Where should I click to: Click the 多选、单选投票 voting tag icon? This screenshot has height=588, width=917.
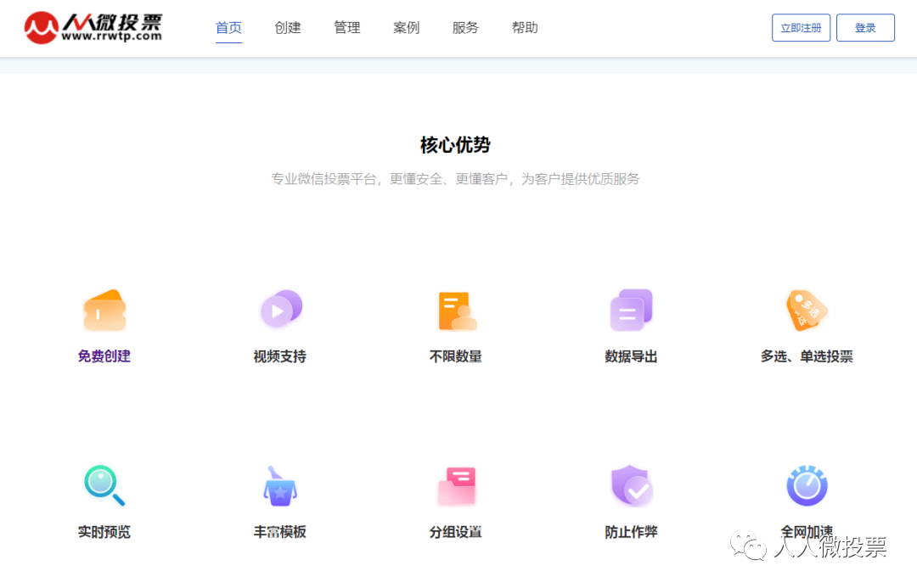tap(806, 309)
